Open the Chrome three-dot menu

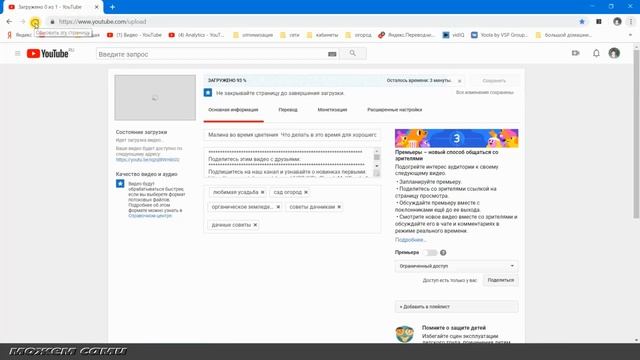631,22
